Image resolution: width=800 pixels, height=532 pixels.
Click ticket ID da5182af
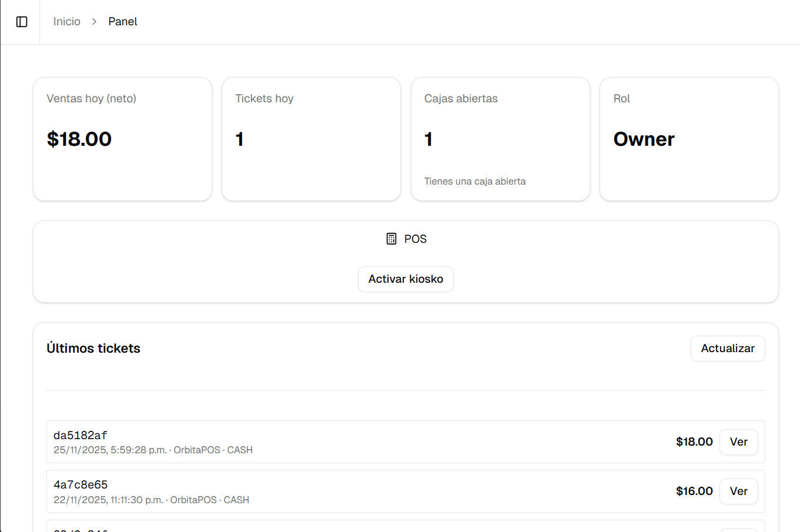81,436
